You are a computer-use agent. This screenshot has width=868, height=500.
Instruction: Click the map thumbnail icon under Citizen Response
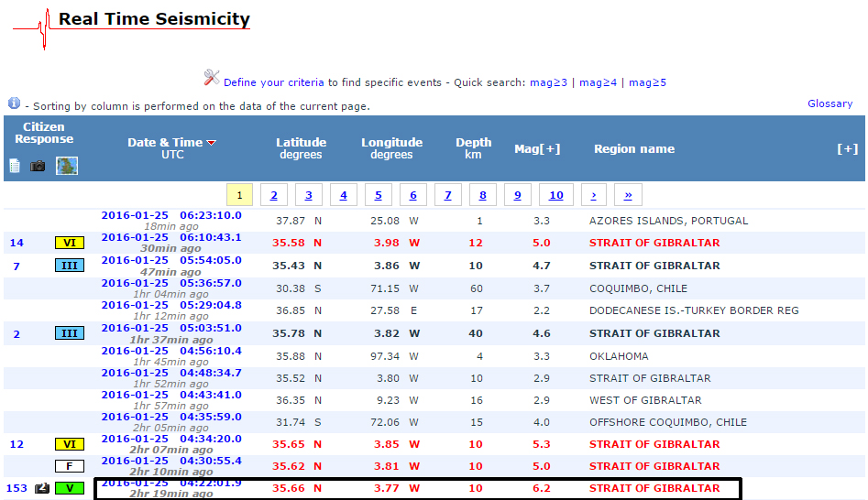[x=67, y=166]
